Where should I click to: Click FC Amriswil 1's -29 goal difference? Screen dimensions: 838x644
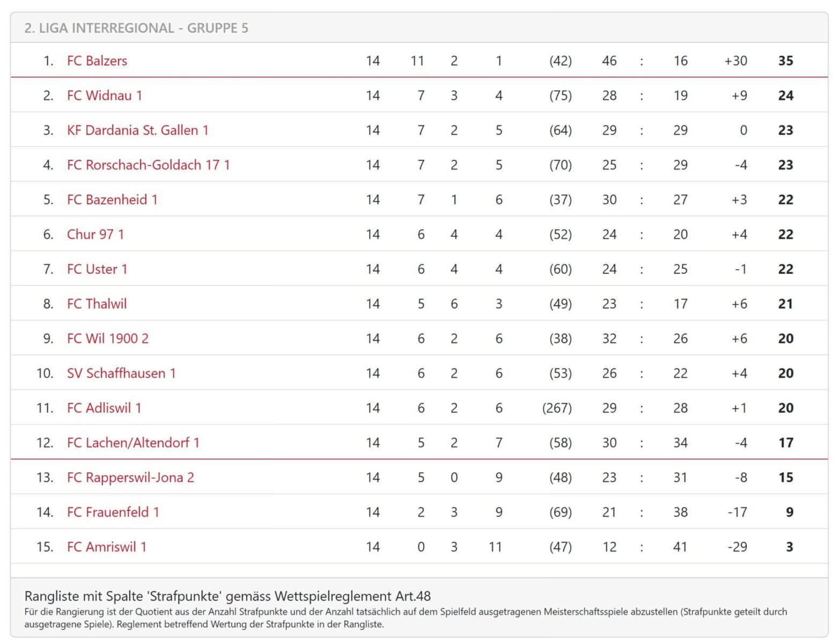tap(737, 547)
